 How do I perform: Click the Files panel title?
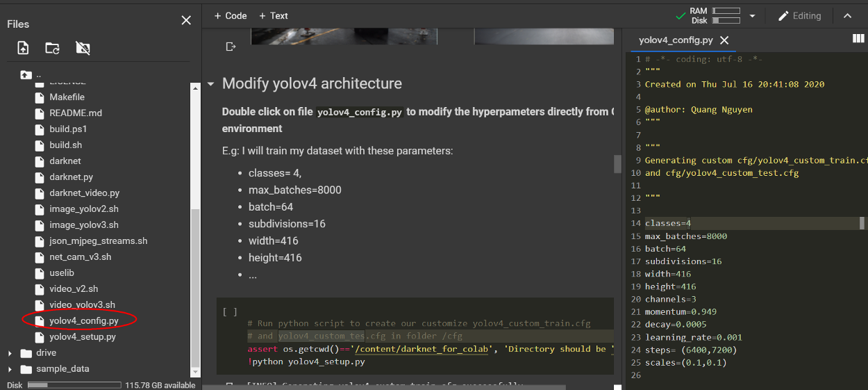(18, 24)
